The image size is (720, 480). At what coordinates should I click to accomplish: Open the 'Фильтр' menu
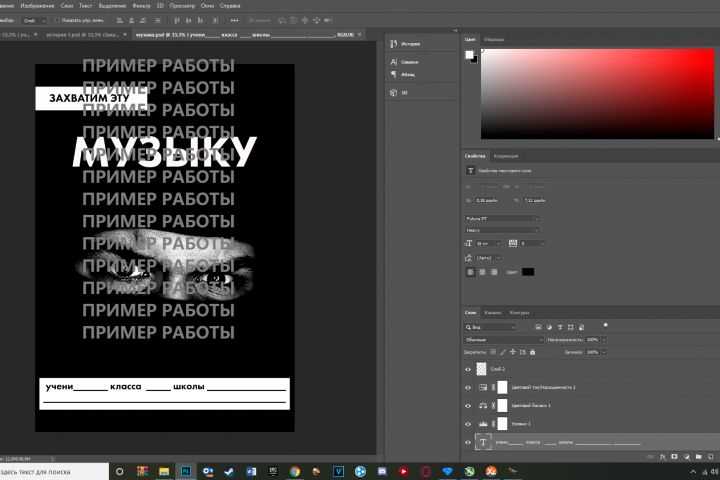[141, 6]
